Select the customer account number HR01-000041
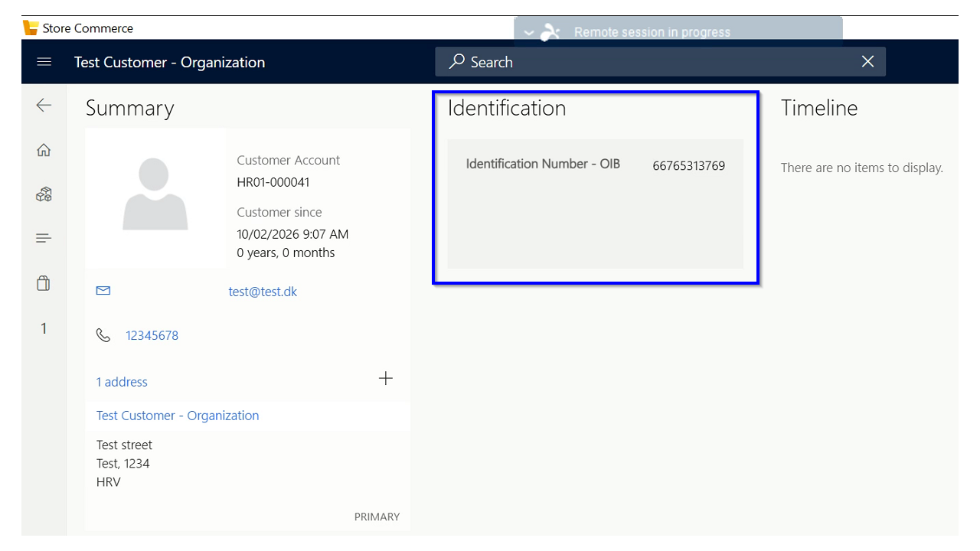 tap(273, 182)
